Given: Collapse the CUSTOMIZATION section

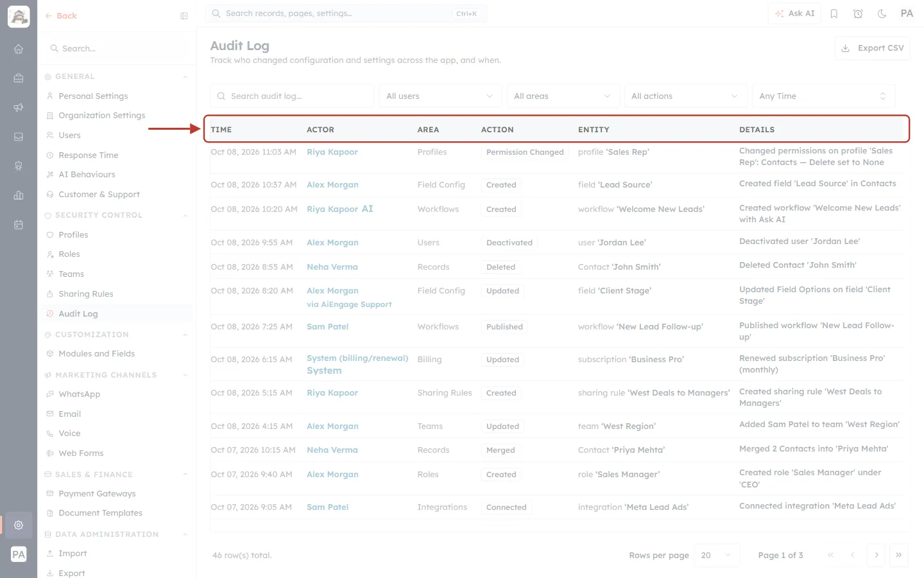Looking at the screenshot, I should (x=185, y=335).
